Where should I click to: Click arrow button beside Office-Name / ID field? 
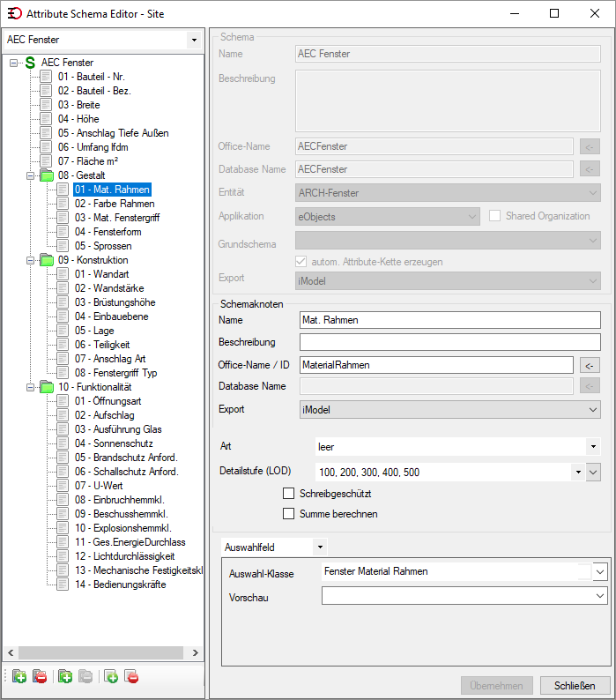(590, 365)
